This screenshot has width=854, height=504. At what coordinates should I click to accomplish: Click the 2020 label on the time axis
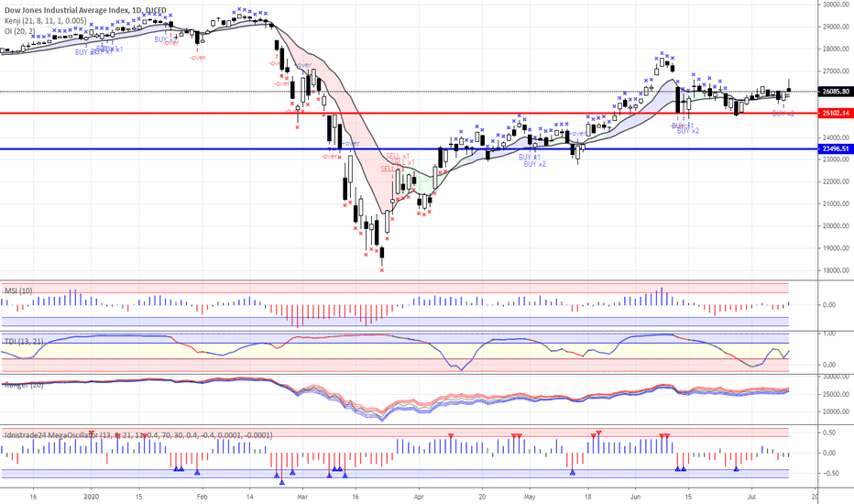tap(92, 497)
